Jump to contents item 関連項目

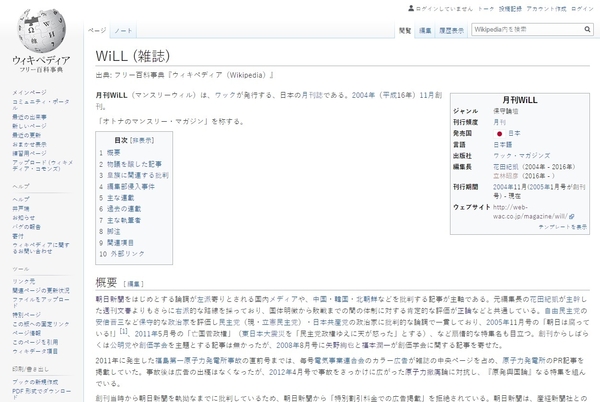click(117, 243)
